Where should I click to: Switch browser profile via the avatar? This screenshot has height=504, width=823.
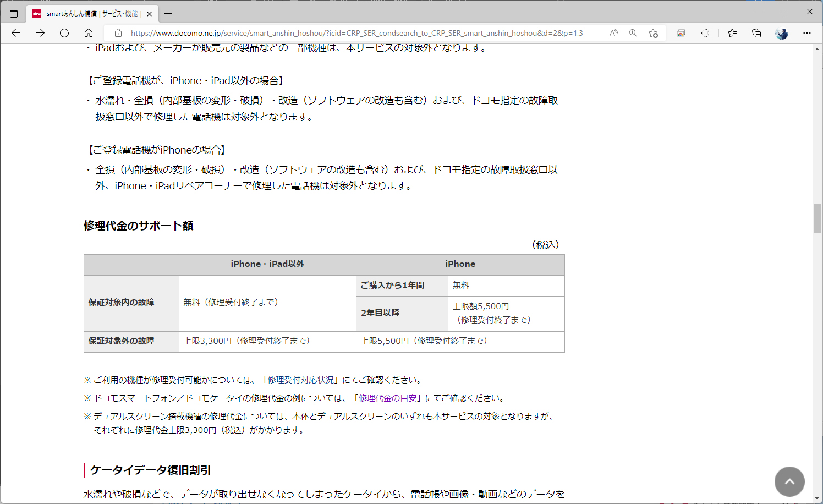pos(781,33)
